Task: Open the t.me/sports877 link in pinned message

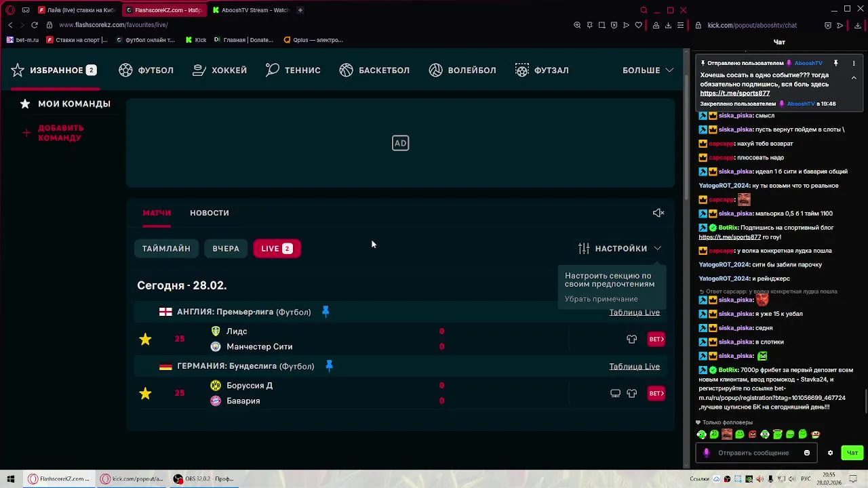Action: coord(734,94)
